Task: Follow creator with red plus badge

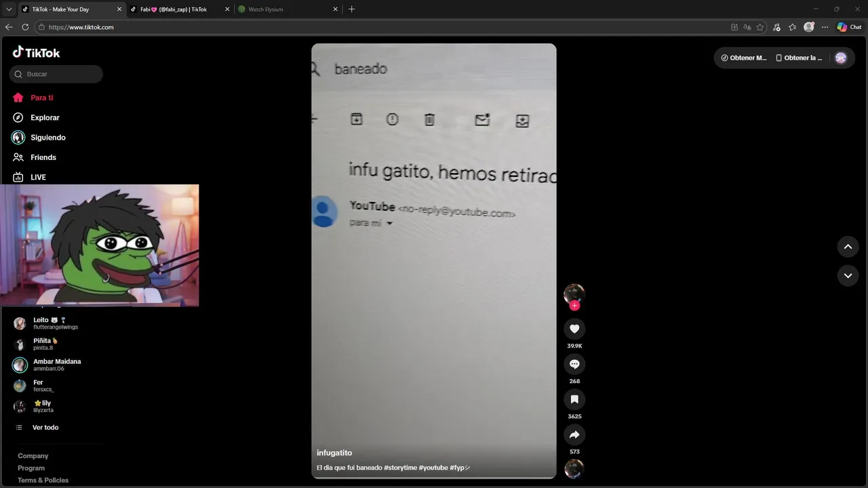Action: 574,306
